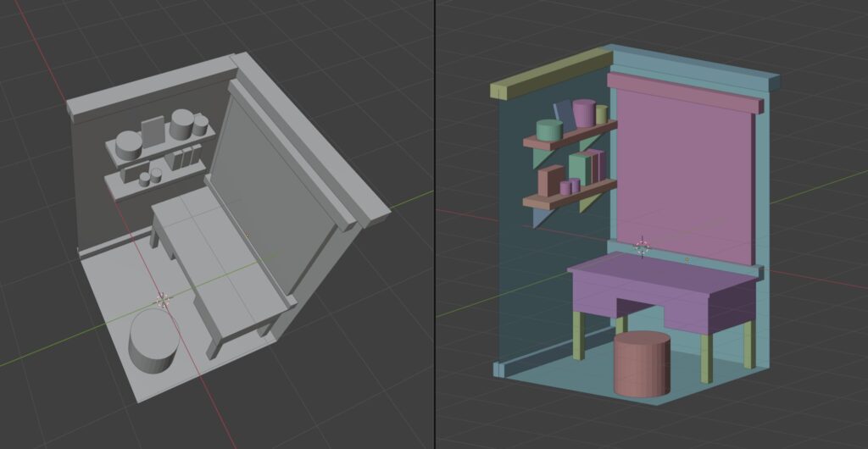Image resolution: width=868 pixels, height=449 pixels.
Task: Click the blue-gray book leaning on the top shelf
Action: [x=563, y=114]
